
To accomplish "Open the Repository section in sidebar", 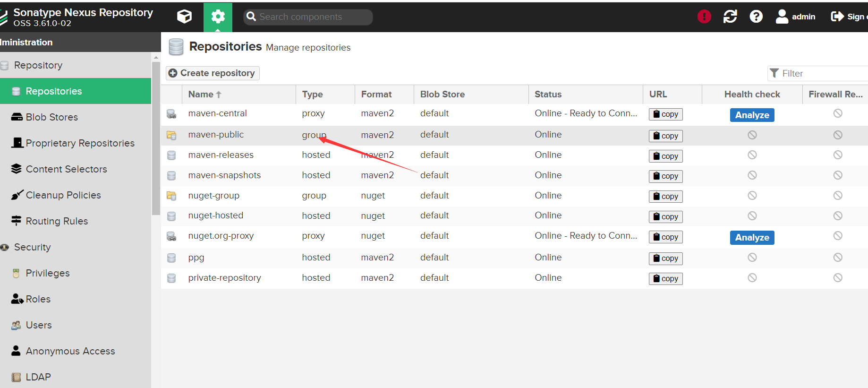I will tap(76, 65).
